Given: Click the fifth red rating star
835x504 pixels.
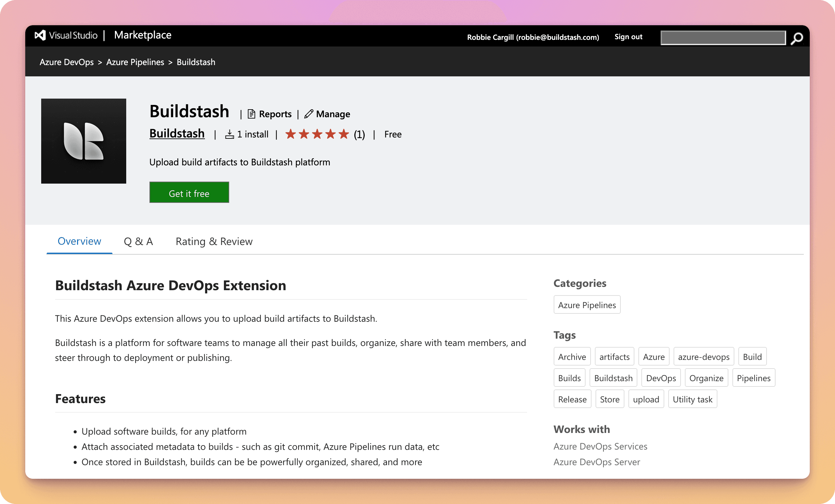Looking at the screenshot, I should coord(343,134).
